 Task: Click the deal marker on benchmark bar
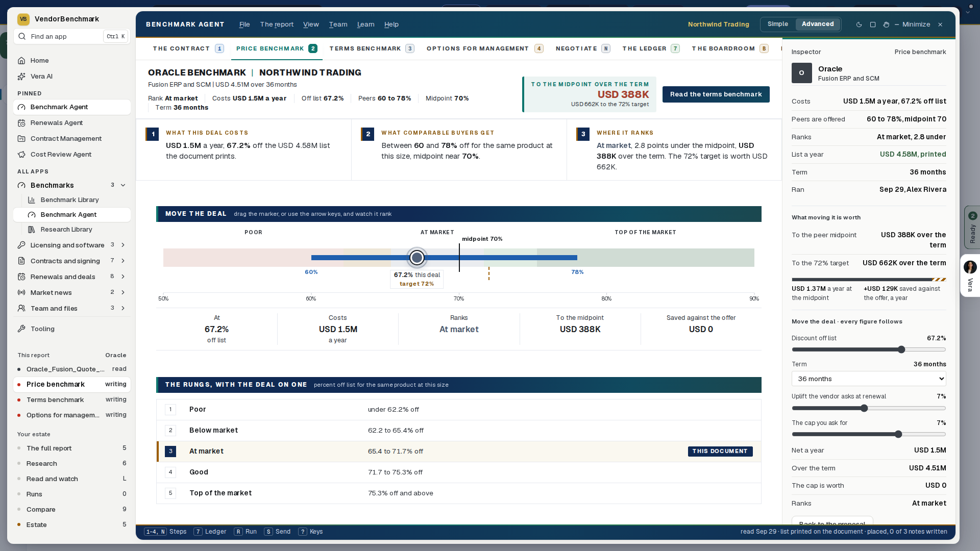(x=417, y=258)
